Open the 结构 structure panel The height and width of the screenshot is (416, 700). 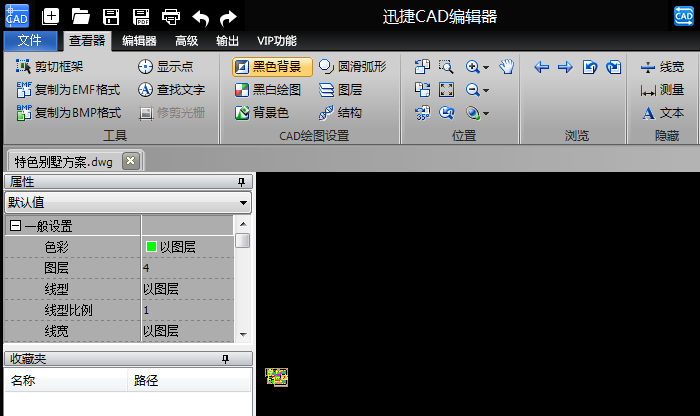tap(340, 113)
